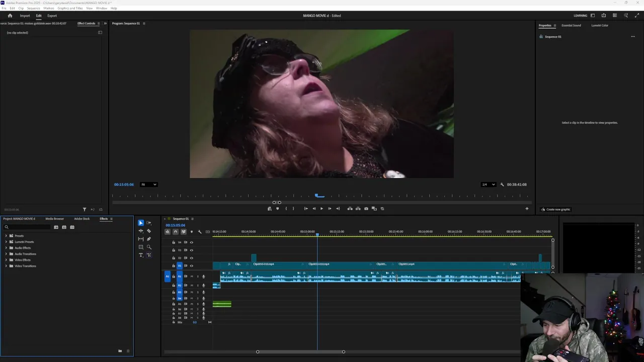Click the timeline playhead timecode 00:15:05:06
Image resolution: width=644 pixels, height=362 pixels.
[x=176, y=225]
